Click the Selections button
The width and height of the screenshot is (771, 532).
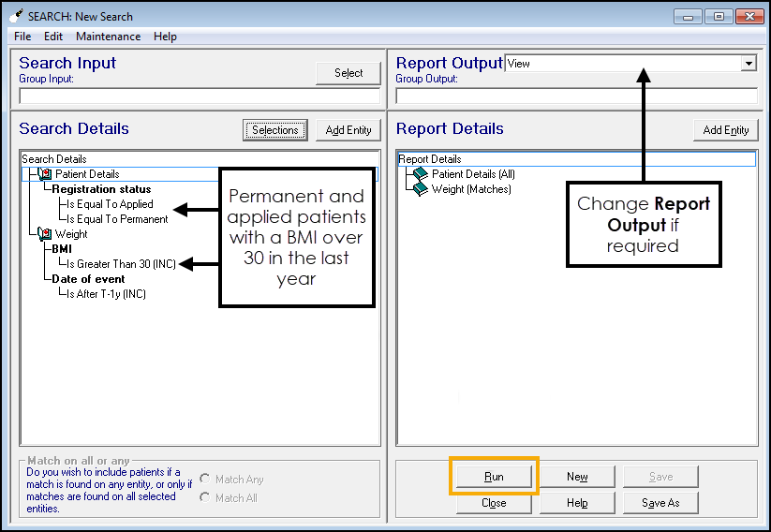[275, 130]
